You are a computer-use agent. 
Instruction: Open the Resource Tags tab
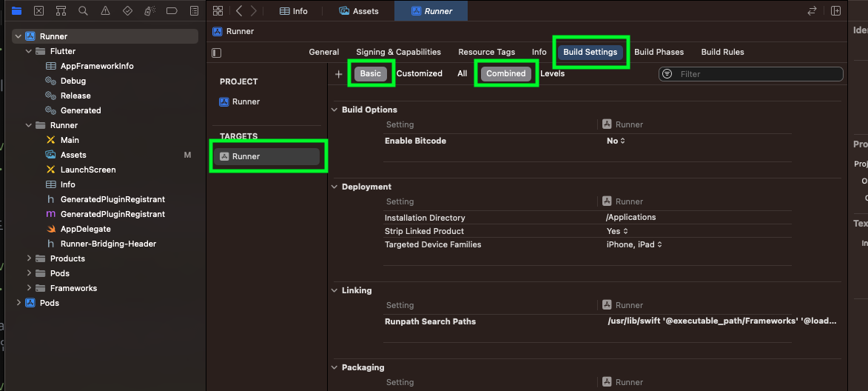(487, 52)
